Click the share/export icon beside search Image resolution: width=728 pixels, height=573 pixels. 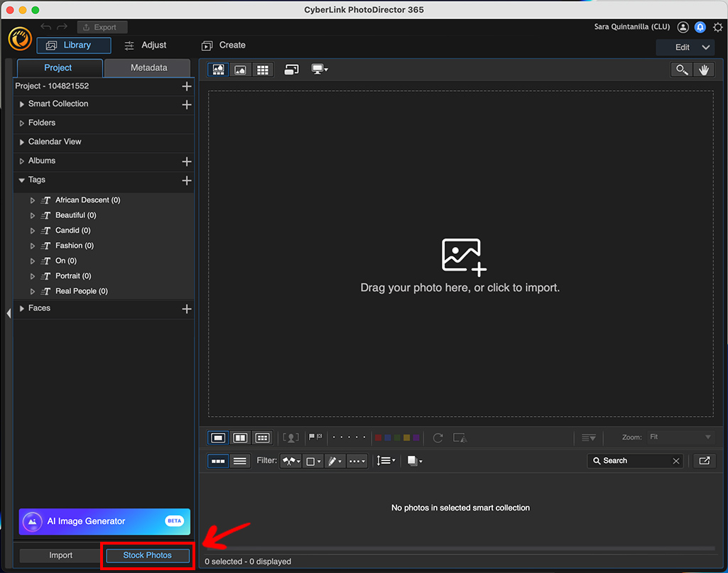(704, 461)
